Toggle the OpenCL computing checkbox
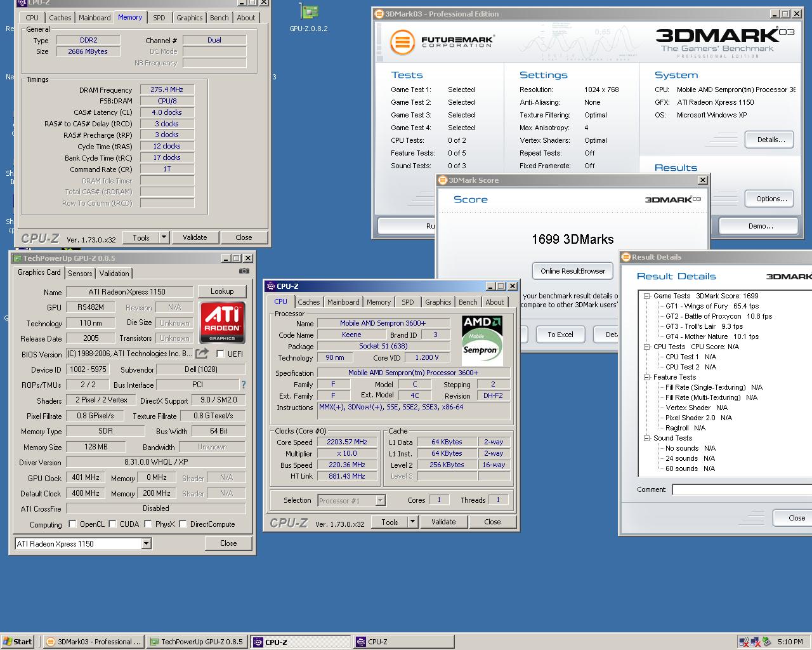The image size is (812, 650). pos(72,524)
